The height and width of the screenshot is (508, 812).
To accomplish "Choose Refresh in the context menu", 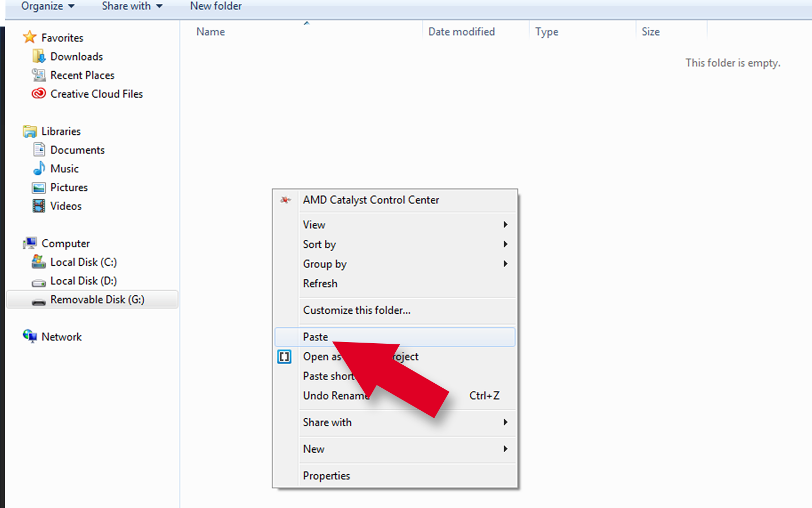I will point(395,283).
